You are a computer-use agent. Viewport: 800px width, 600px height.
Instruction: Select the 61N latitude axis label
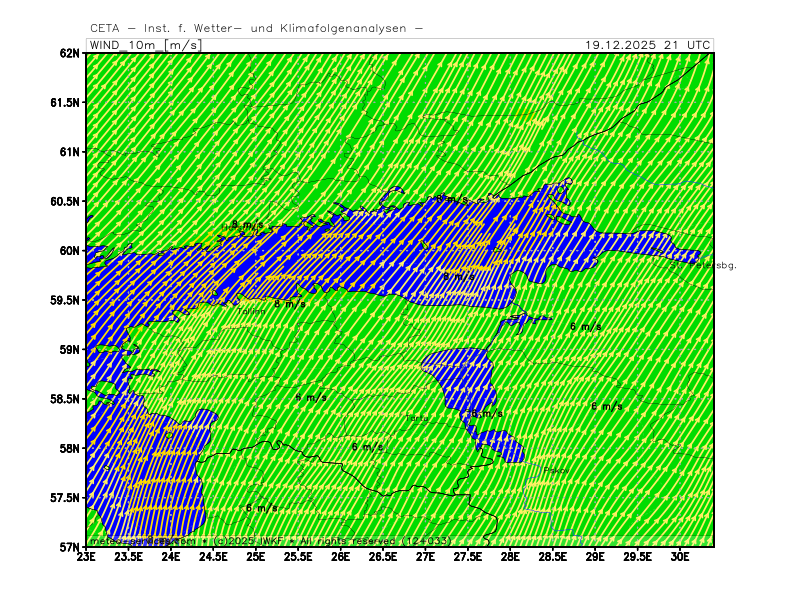68,152
